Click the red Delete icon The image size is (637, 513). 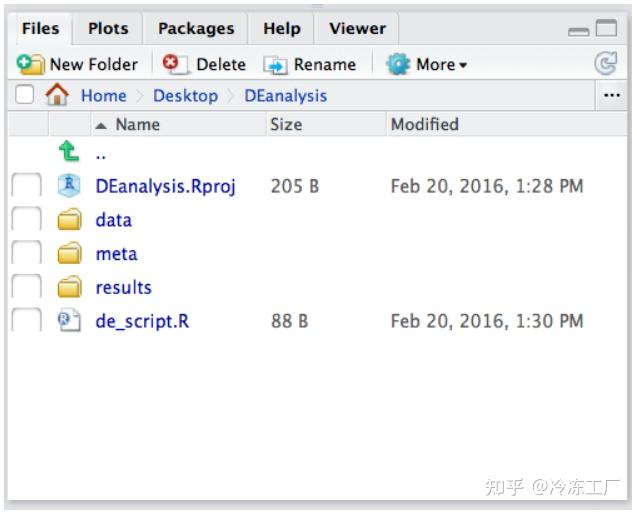pos(175,64)
